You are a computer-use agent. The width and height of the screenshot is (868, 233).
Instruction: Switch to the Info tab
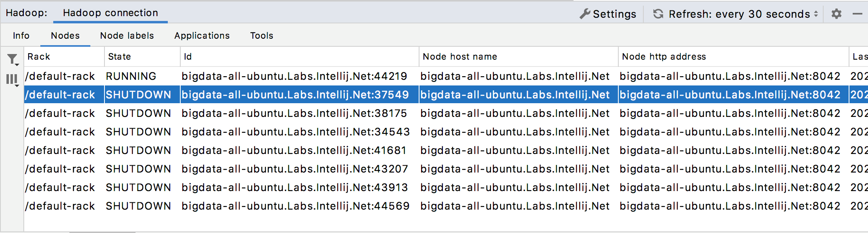click(21, 35)
